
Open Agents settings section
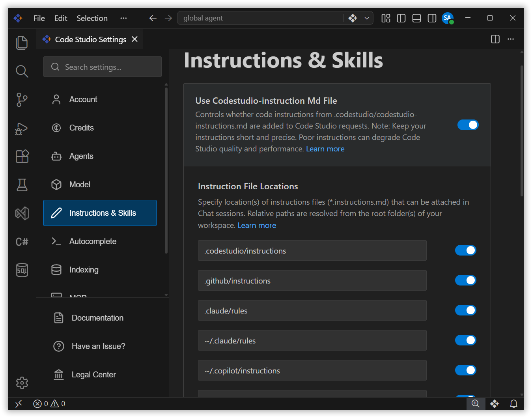click(100, 156)
